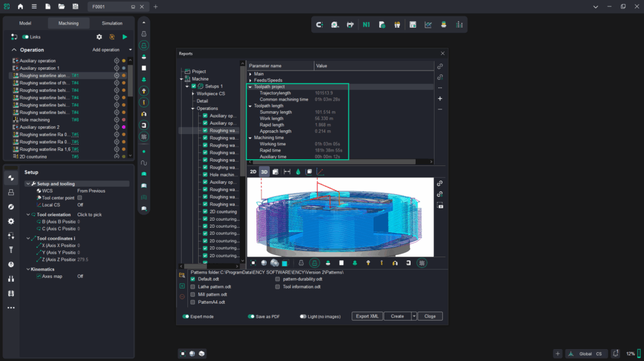Collapse Setup and tooling section

(28, 184)
